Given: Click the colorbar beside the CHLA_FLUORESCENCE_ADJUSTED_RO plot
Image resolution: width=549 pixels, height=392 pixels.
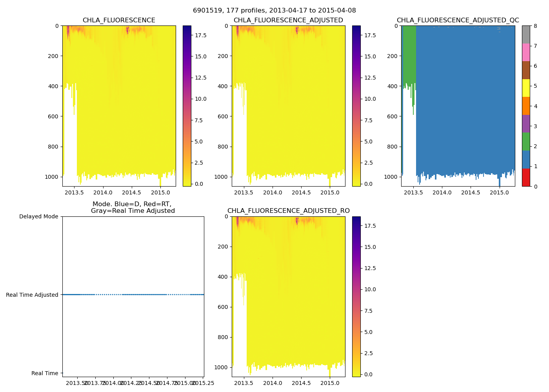Looking at the screenshot, I should [x=356, y=296].
